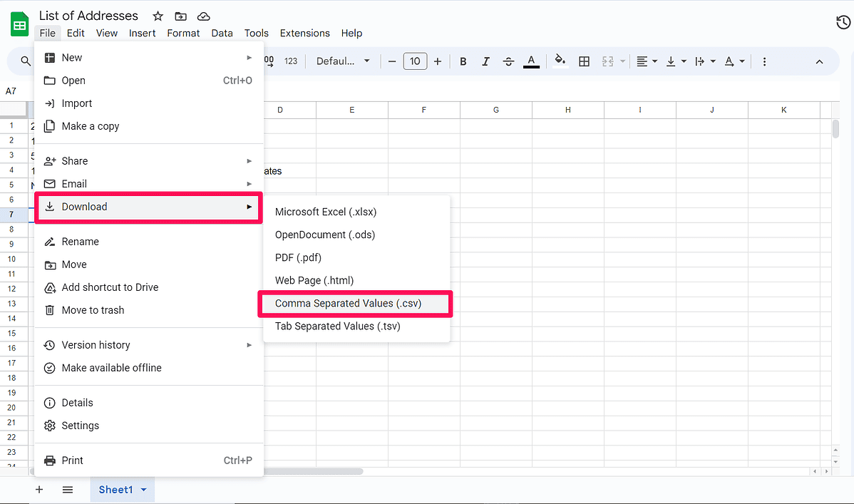Open the borders menu

584,61
